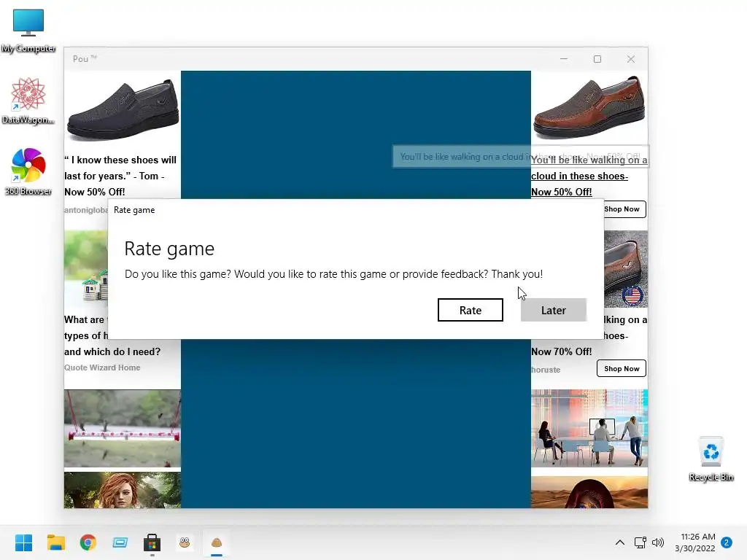Open the Recycle Bin icon
Viewport: 747px width, 560px height.
(711, 459)
